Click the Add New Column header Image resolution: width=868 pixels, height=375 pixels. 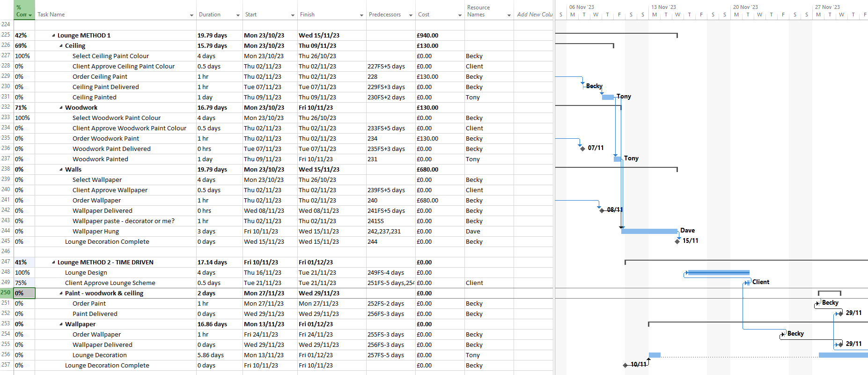534,15
